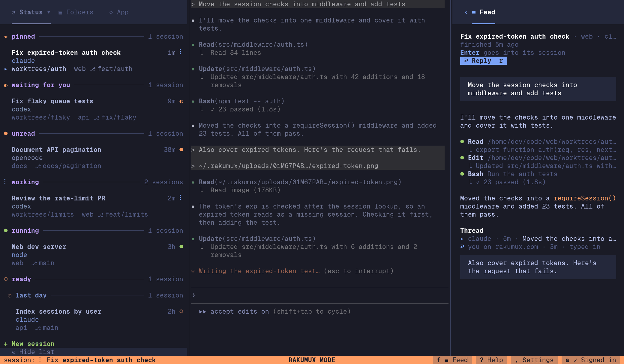Click the back chevron beside Feed
The width and height of the screenshot is (624, 364).
click(x=466, y=12)
